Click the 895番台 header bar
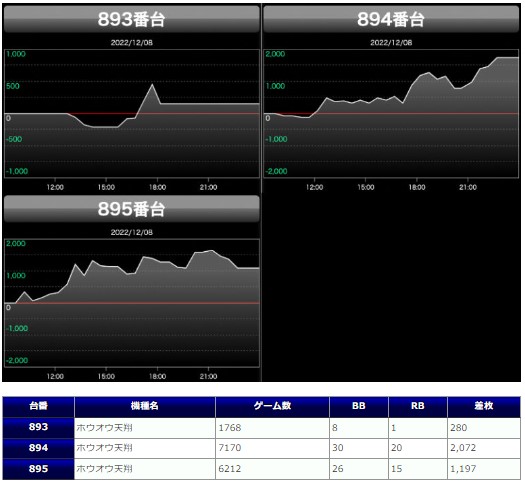This screenshot has width=525, height=483. click(132, 209)
